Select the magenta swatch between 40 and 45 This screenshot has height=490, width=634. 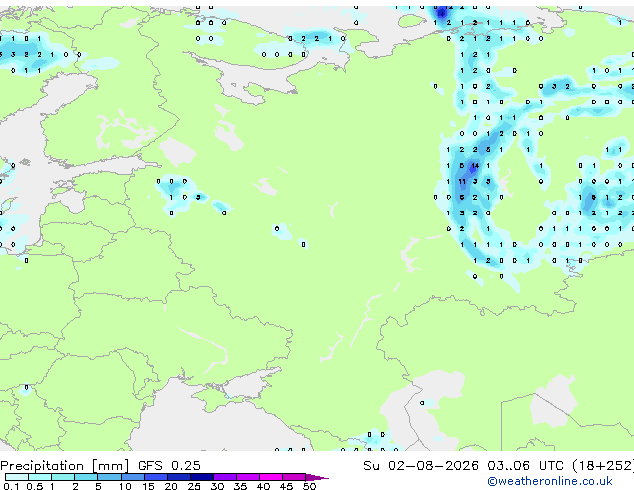click(x=271, y=477)
